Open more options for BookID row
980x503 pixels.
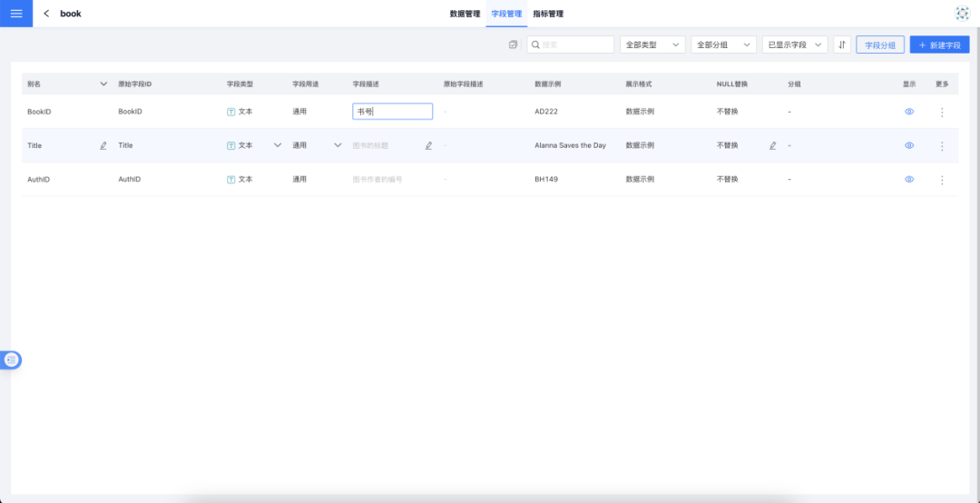click(x=942, y=112)
